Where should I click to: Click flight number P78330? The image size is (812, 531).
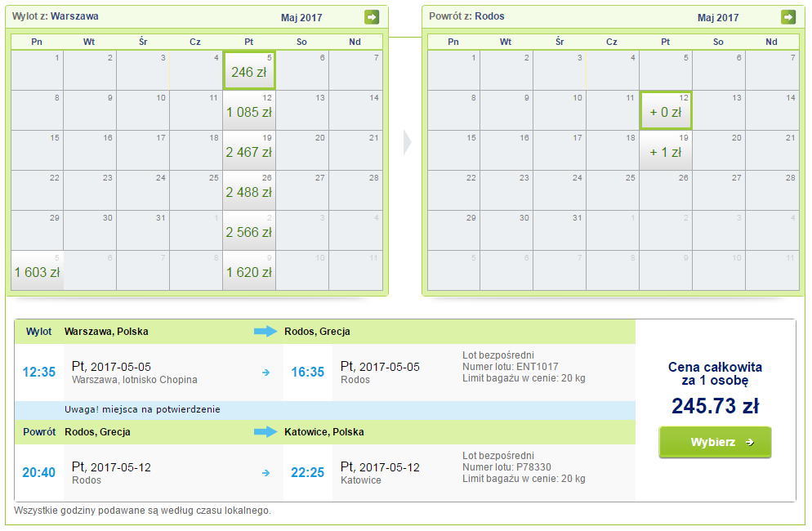click(x=534, y=467)
